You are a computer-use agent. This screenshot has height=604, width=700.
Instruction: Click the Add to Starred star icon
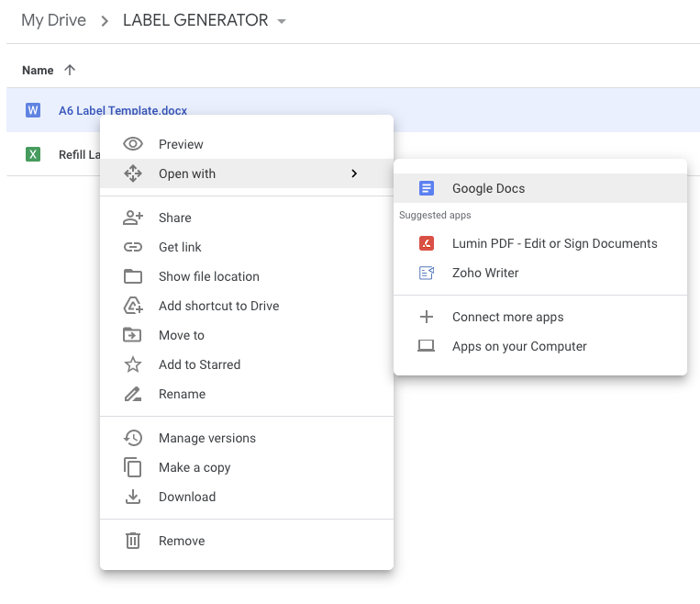coord(133,364)
